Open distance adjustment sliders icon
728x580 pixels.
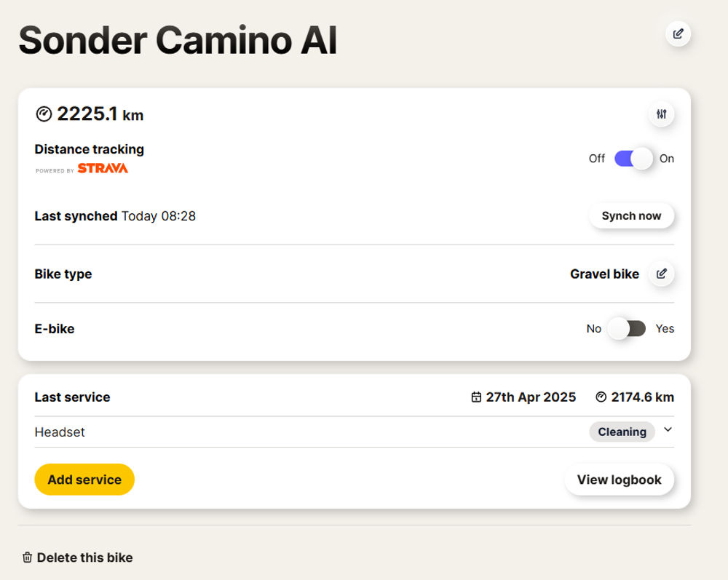(x=661, y=114)
